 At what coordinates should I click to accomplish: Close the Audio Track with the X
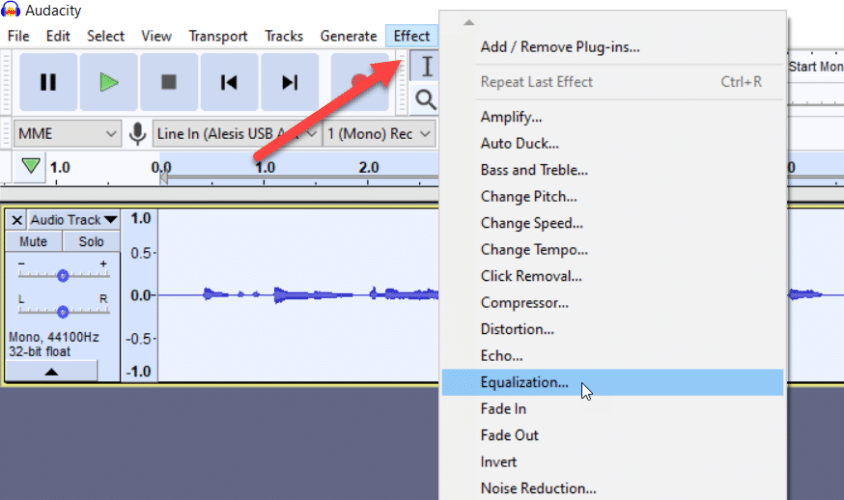(17, 220)
